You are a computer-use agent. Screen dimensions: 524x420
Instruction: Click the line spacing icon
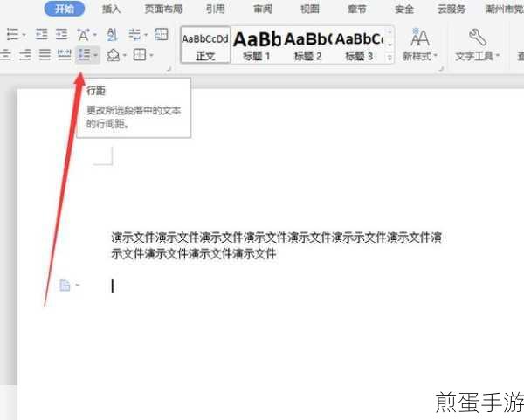(84, 54)
